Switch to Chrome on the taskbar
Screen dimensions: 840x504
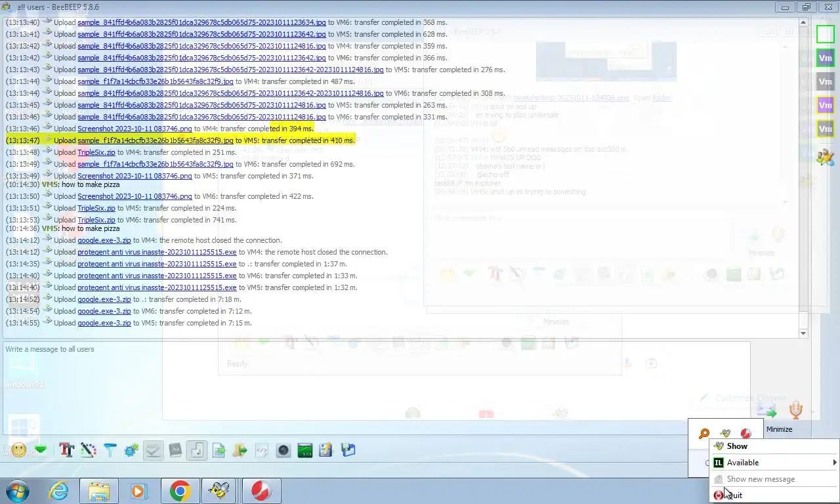click(x=180, y=491)
